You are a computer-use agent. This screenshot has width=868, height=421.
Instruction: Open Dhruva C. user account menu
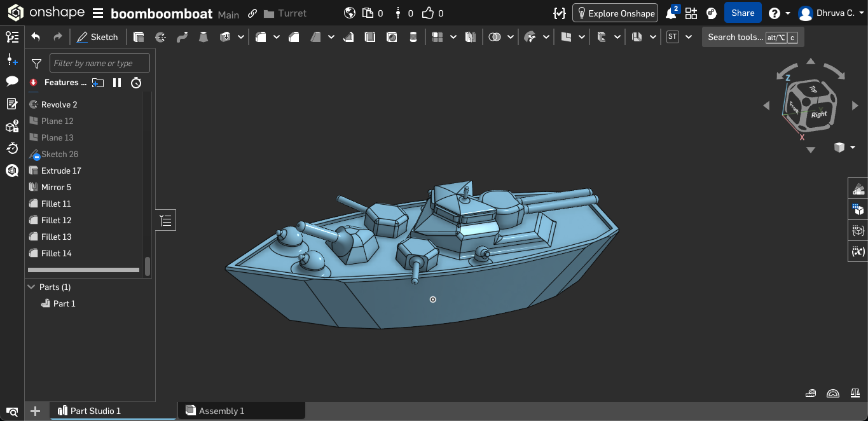point(831,13)
